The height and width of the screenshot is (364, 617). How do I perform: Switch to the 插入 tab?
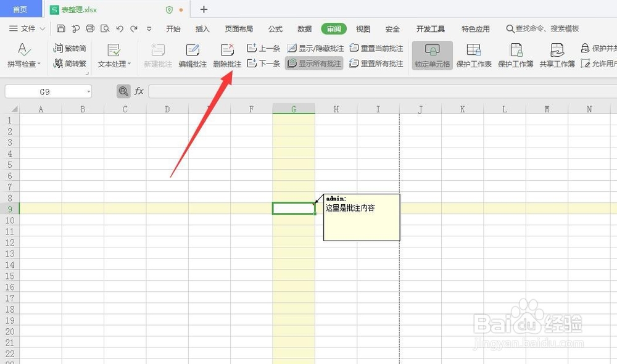(202, 29)
